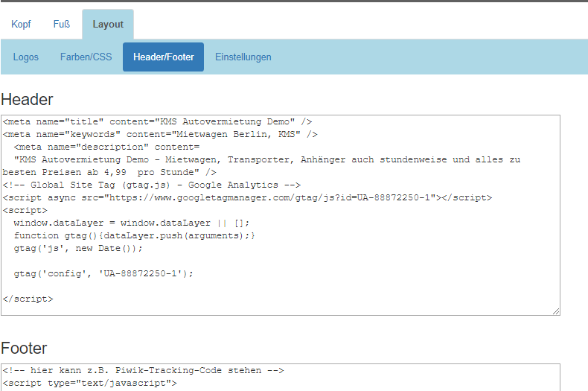Click the 'besten Preisen ab 4,99' line
Screen dimensions: 588x391
click(109, 172)
